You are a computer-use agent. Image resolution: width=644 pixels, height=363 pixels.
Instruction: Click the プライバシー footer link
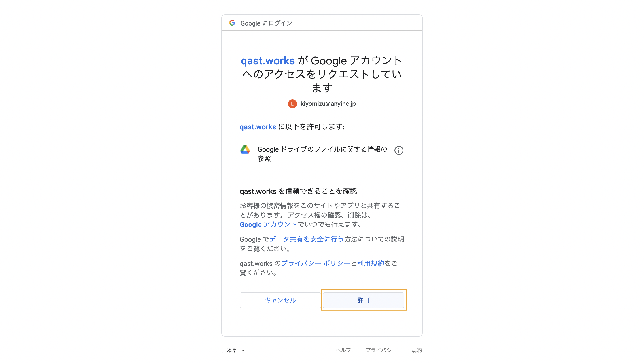[x=381, y=350]
